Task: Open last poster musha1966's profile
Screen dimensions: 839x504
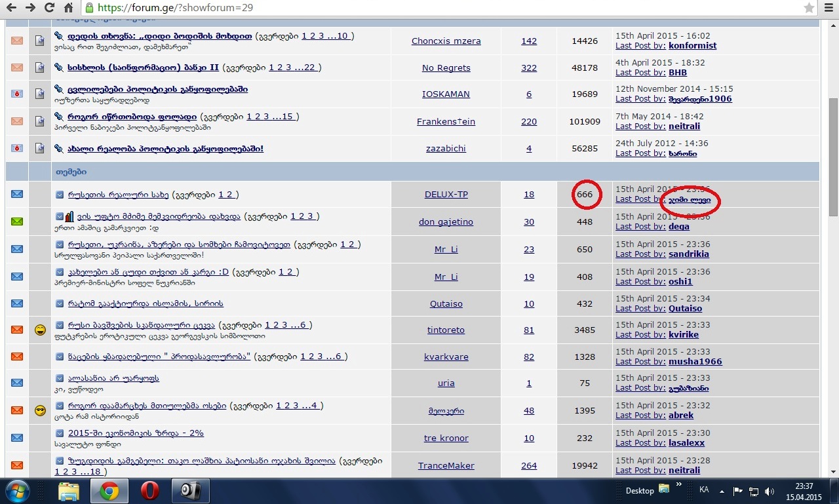Action: click(695, 362)
